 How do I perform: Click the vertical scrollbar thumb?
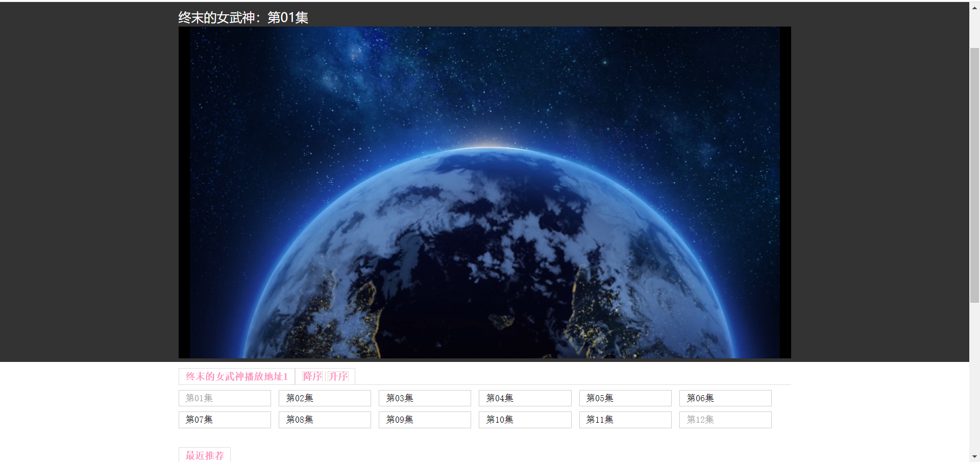coord(974,175)
